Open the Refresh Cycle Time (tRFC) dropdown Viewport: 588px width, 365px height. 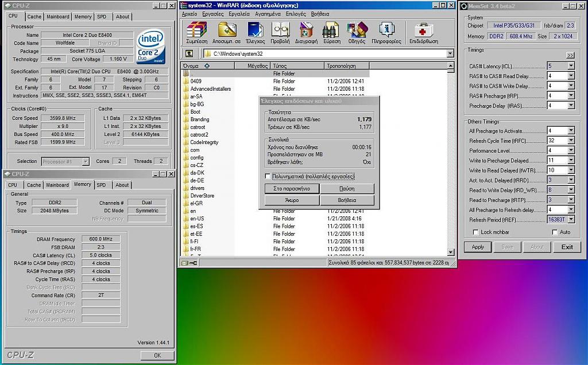(571, 141)
